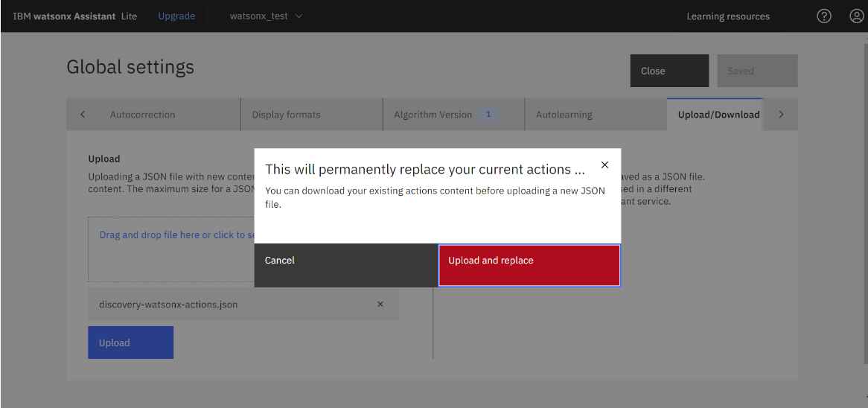Click the discovery-watsonx-actions.json file name
Screen dimensions: 868x408
pos(168,305)
